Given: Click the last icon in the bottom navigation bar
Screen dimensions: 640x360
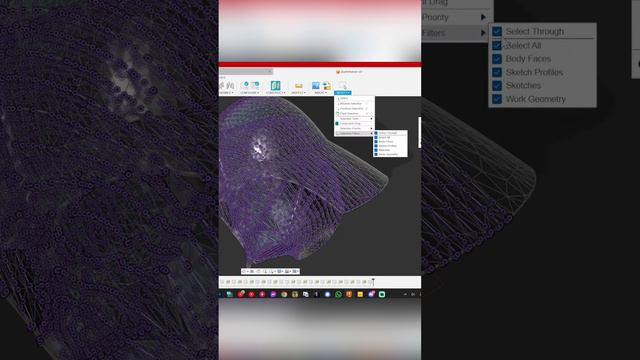Looking at the screenshot, I should point(295,271).
